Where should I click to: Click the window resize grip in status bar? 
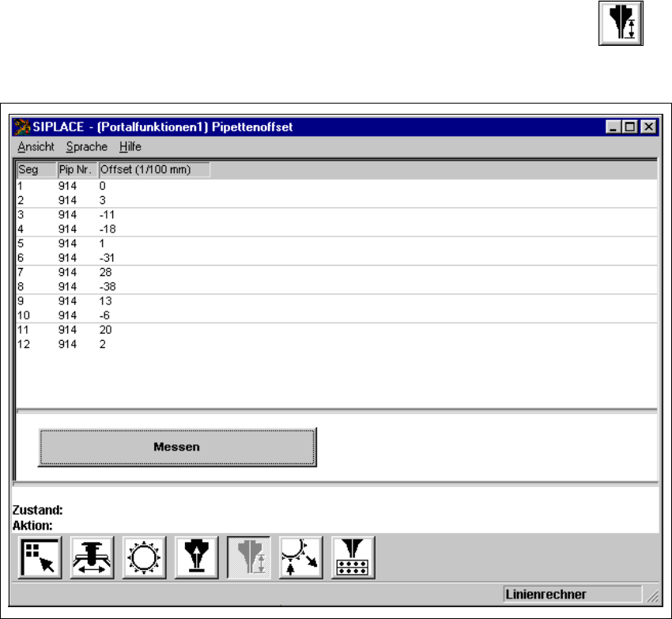[652, 596]
